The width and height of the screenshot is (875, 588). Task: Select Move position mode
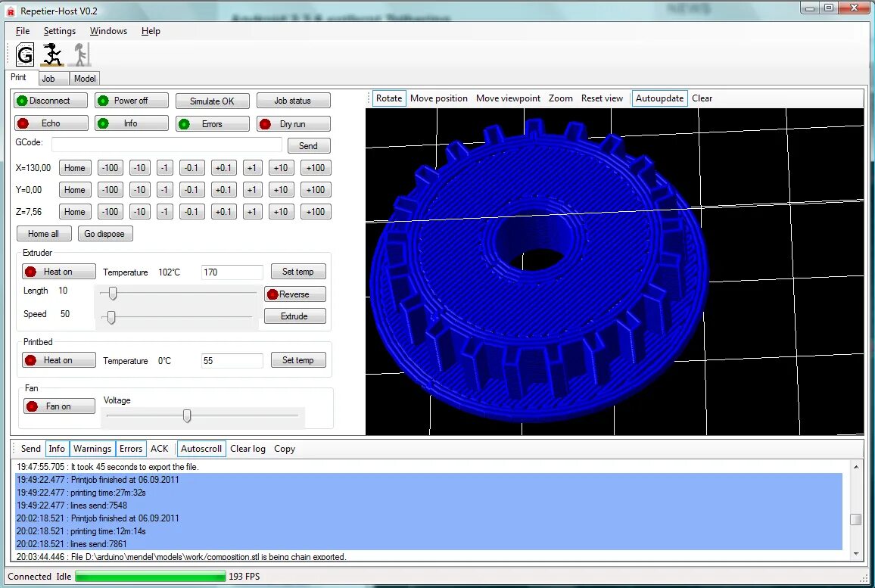(x=438, y=98)
